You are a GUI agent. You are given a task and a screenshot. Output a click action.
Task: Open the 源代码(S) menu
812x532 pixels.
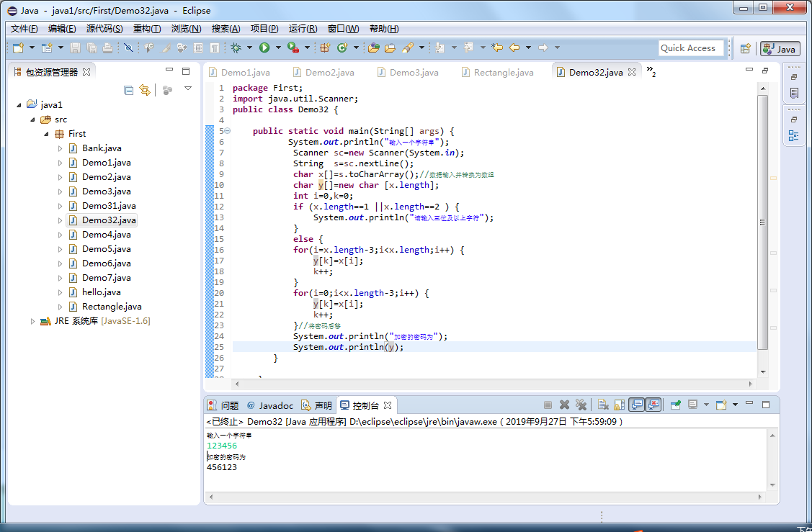tap(104, 29)
